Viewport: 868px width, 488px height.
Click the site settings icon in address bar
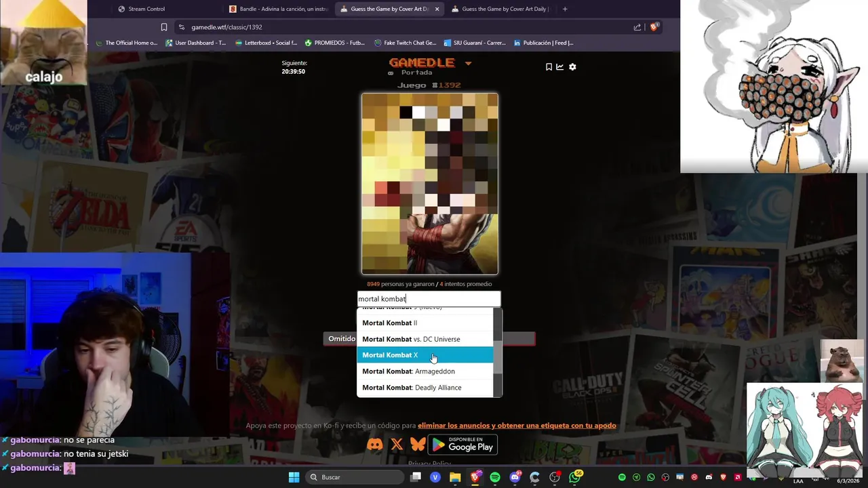tap(181, 27)
